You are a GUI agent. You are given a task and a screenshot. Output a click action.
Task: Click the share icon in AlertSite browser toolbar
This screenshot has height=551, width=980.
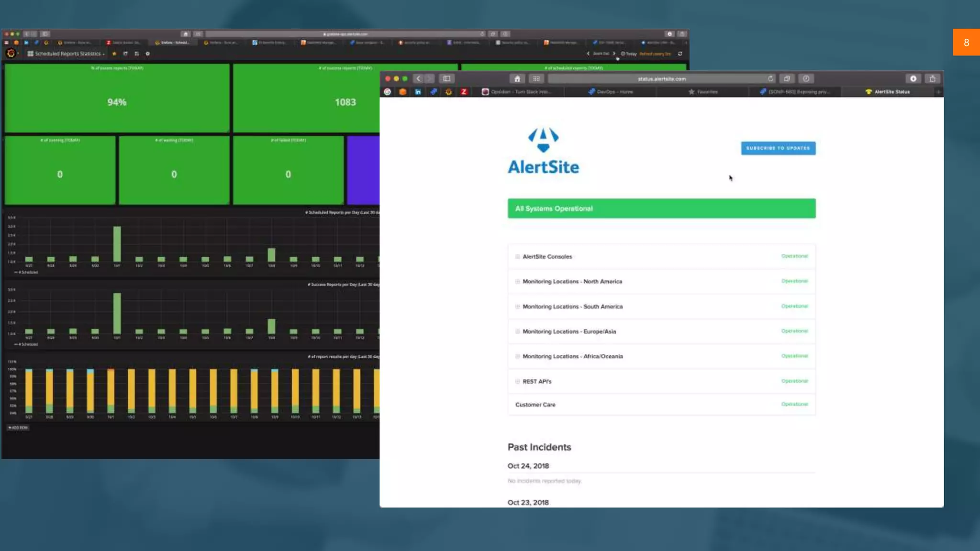(932, 79)
